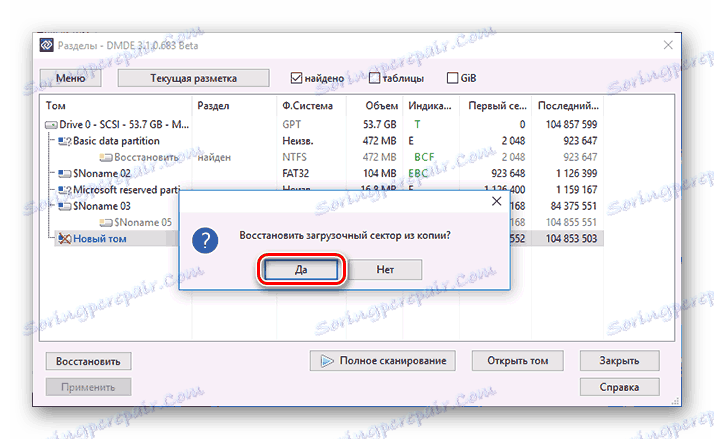Viewport: 714px width, 439px height.
Task: Open Справка help button
Action: tap(619, 387)
